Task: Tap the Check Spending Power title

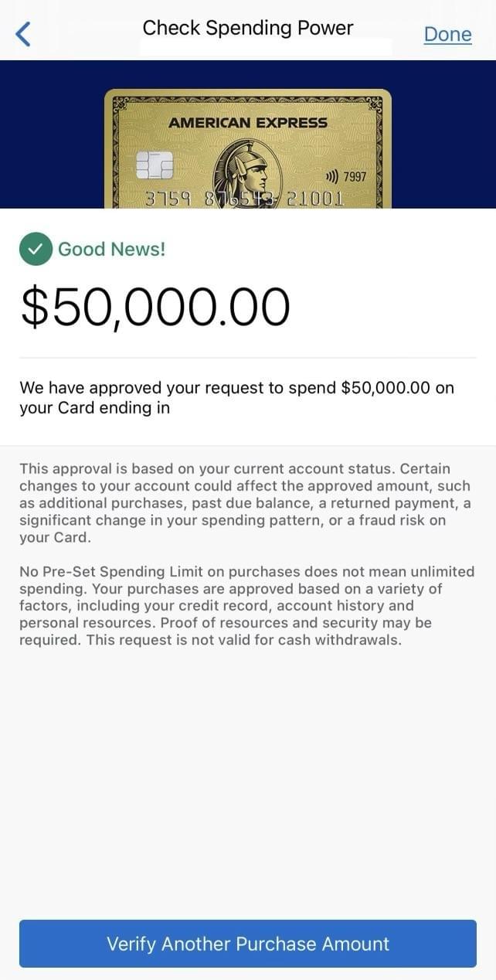Action: [x=248, y=29]
